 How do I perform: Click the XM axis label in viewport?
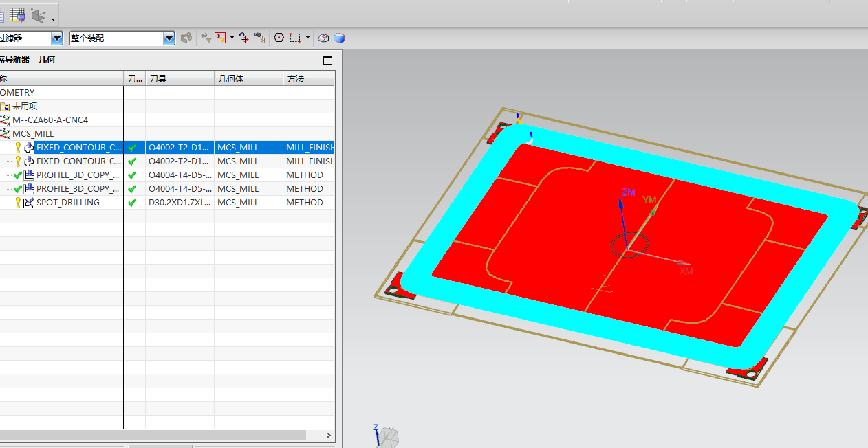686,271
